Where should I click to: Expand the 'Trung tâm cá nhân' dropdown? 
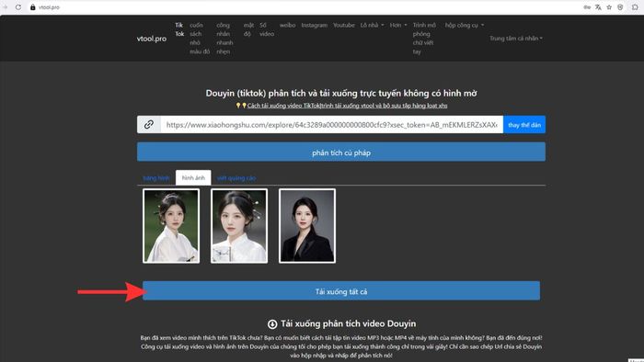coord(516,38)
